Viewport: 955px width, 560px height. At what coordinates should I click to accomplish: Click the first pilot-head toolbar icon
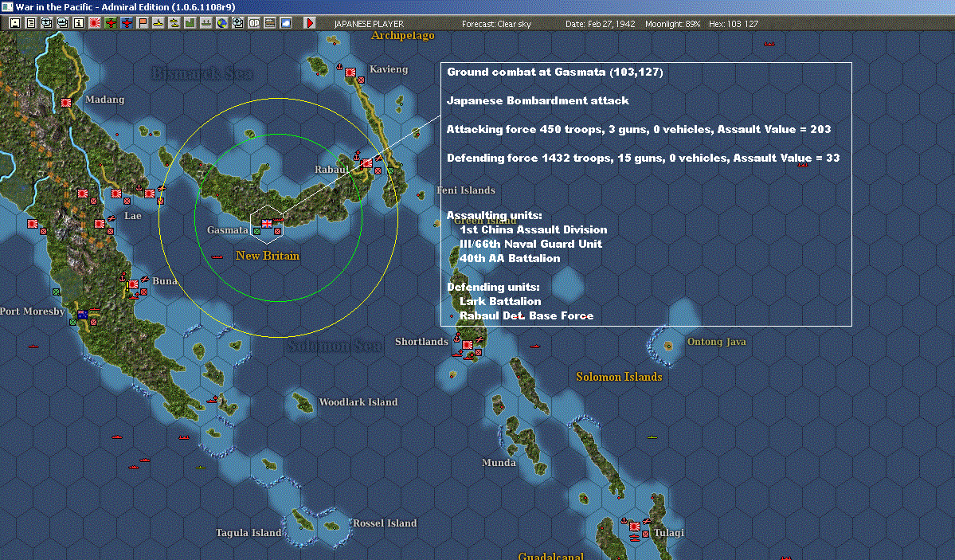pos(47,23)
